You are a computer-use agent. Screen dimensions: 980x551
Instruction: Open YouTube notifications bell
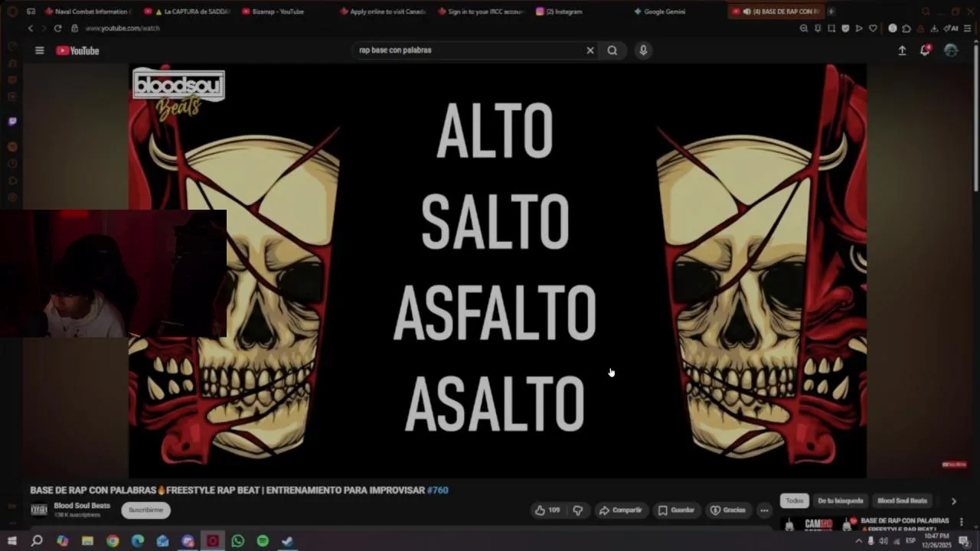tap(925, 51)
